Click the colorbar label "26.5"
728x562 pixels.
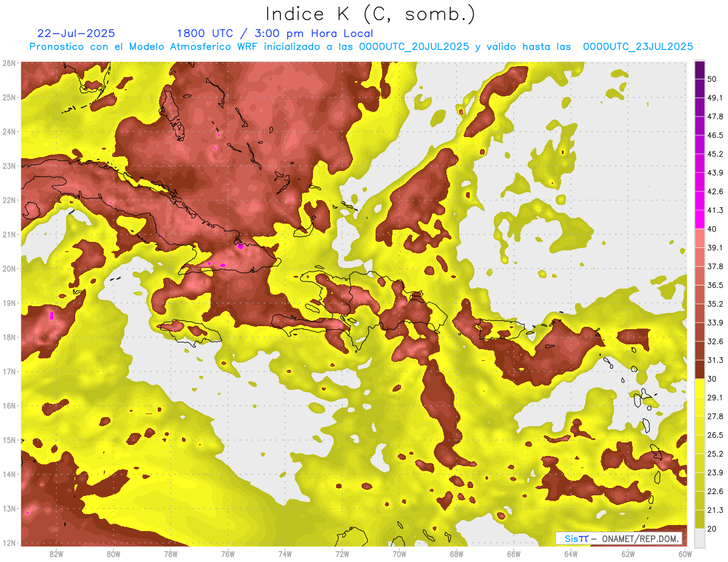715,435
